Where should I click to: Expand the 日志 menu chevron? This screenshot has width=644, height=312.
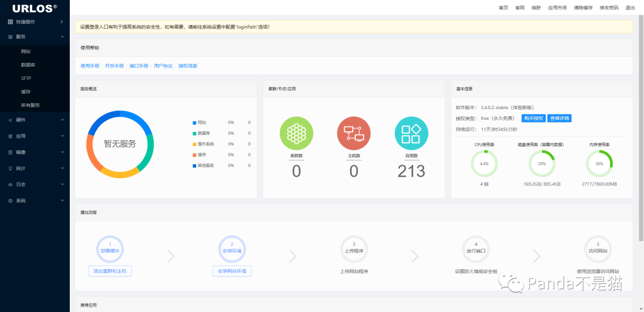[63, 184]
